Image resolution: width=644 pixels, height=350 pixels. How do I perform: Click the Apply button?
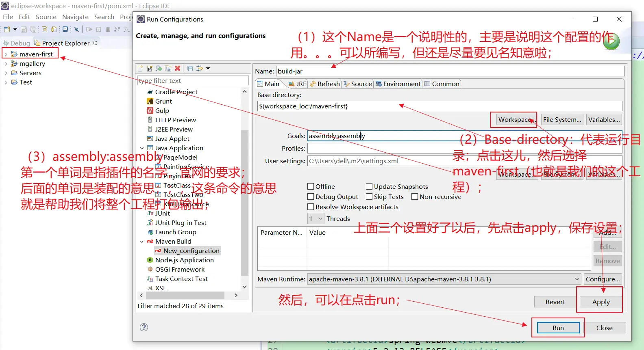(x=601, y=302)
